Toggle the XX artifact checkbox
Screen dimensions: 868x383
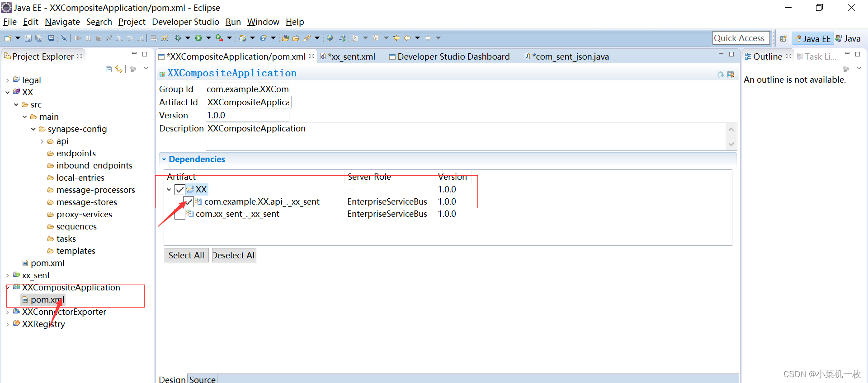tap(180, 189)
